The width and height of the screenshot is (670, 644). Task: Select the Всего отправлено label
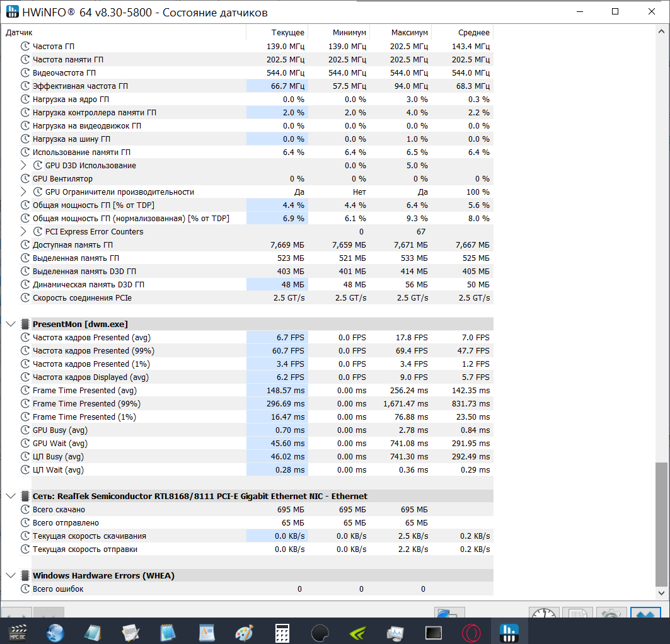[66, 523]
